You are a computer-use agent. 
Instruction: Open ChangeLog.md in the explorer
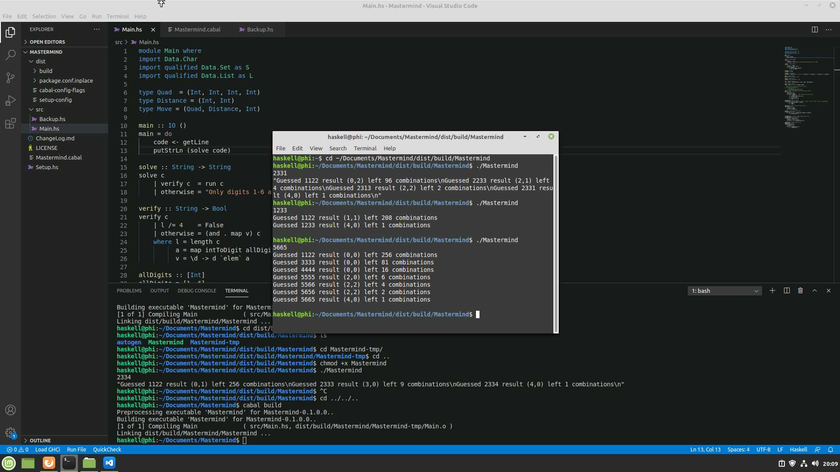tap(64, 138)
